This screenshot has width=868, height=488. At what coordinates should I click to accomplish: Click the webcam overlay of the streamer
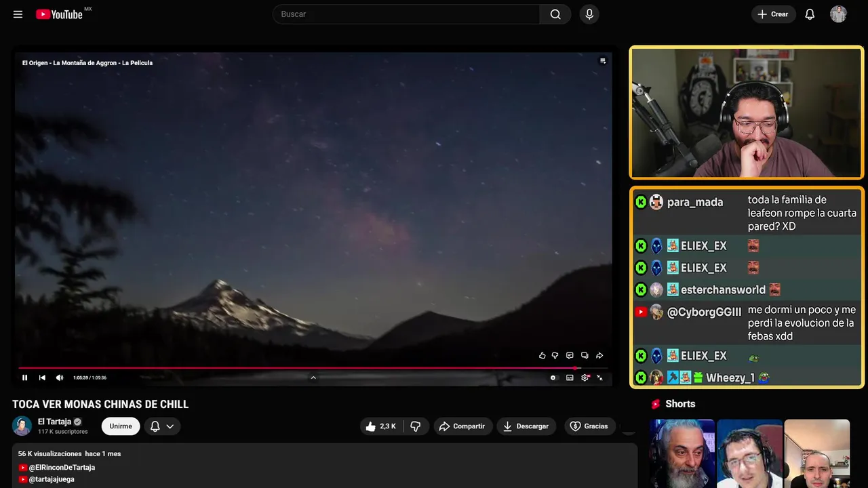[746, 113]
